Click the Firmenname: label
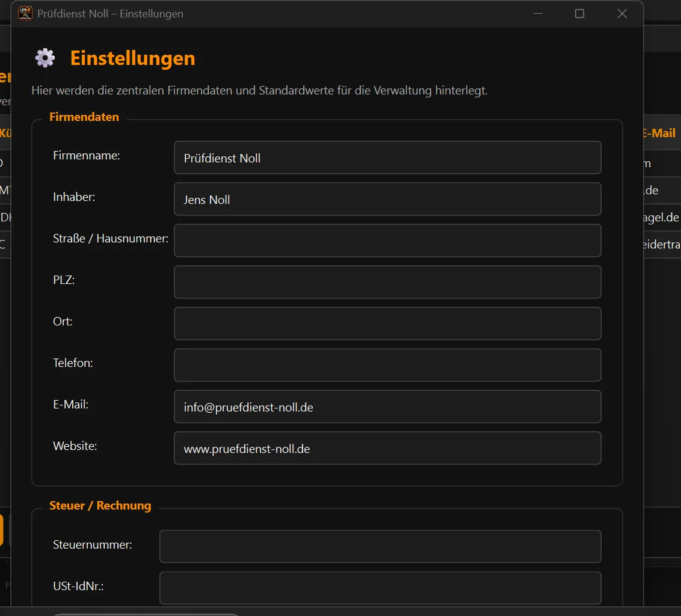This screenshot has height=616, width=681. pyautogui.click(x=87, y=156)
